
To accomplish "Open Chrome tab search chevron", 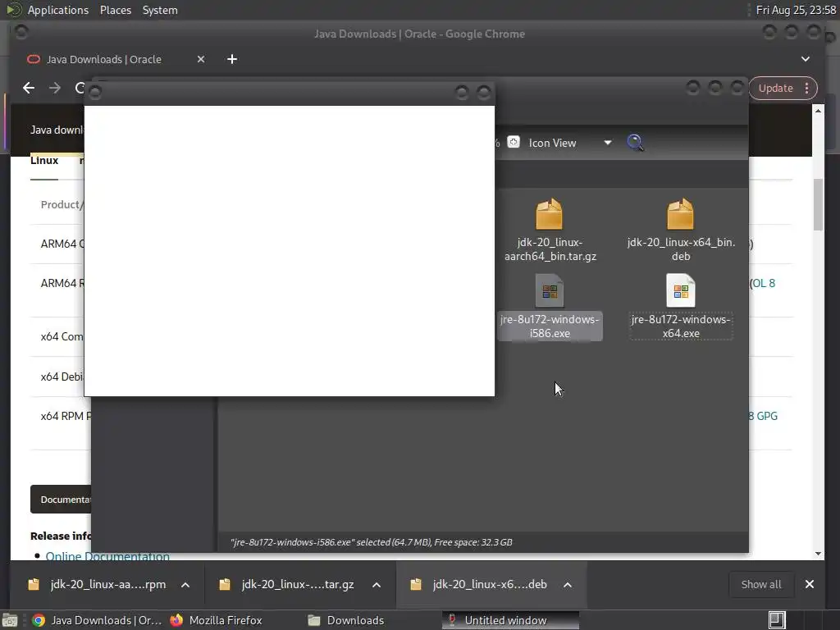I will (x=806, y=59).
